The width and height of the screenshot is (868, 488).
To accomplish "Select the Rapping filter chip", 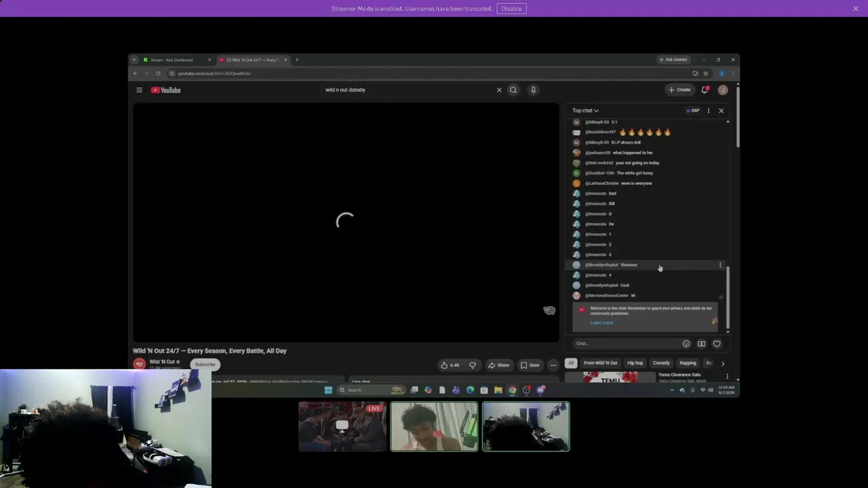I will pyautogui.click(x=688, y=363).
